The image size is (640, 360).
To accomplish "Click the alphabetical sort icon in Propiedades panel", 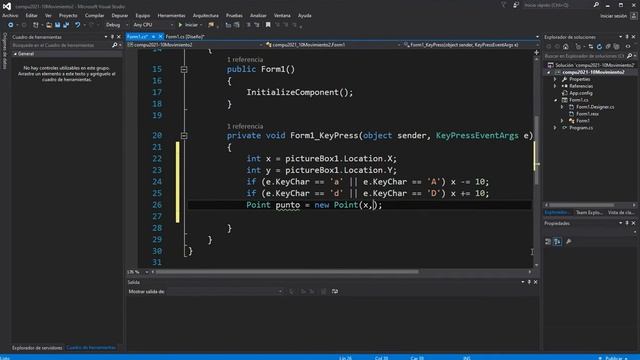I will (x=557, y=242).
